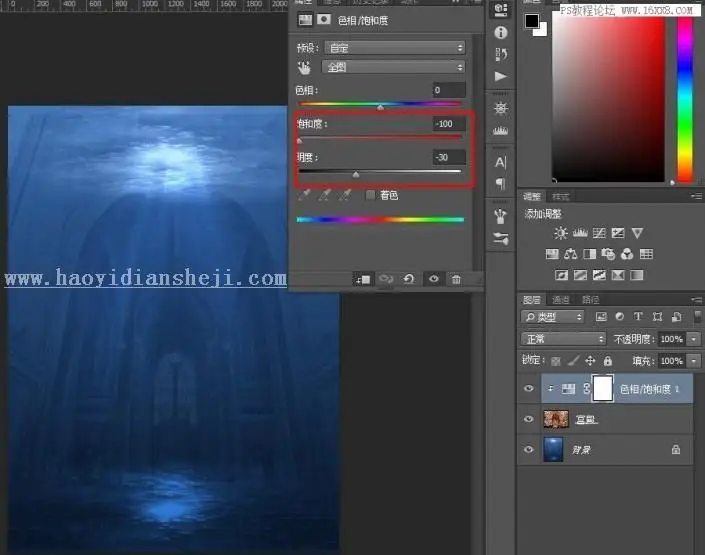Add a Channel Mixer adjustment
705x555 pixels.
627,254
